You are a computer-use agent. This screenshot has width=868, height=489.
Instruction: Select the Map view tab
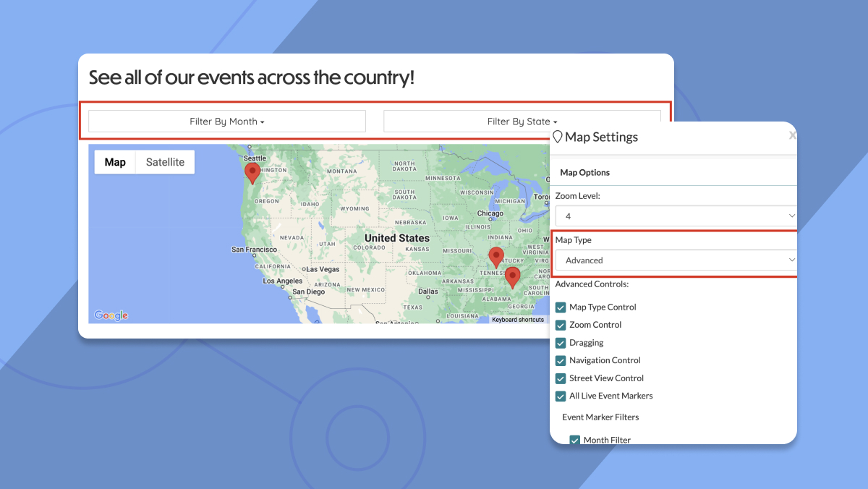tap(114, 161)
